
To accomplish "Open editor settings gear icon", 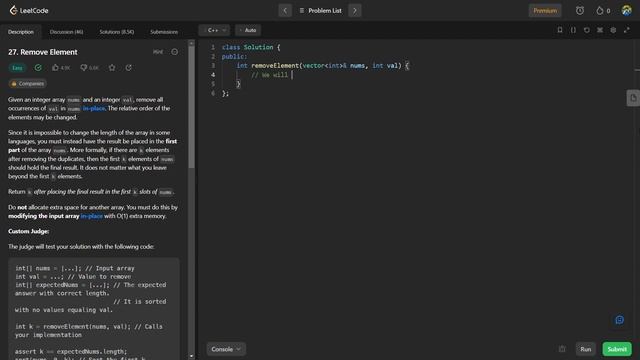I will 613,30.
